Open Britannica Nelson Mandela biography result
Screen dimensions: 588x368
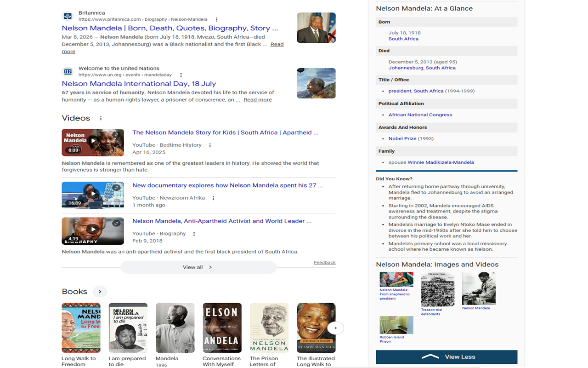click(170, 28)
